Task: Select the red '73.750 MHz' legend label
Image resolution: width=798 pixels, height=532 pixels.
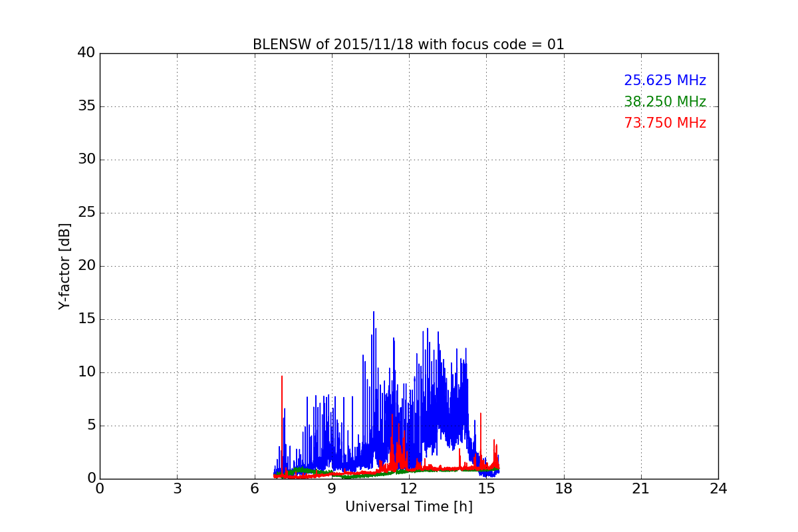Action: (x=665, y=123)
